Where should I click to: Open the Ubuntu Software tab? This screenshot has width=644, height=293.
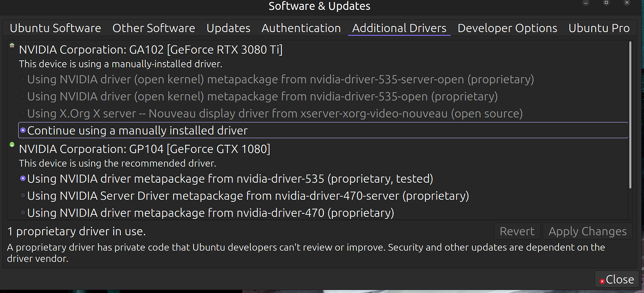click(x=55, y=28)
